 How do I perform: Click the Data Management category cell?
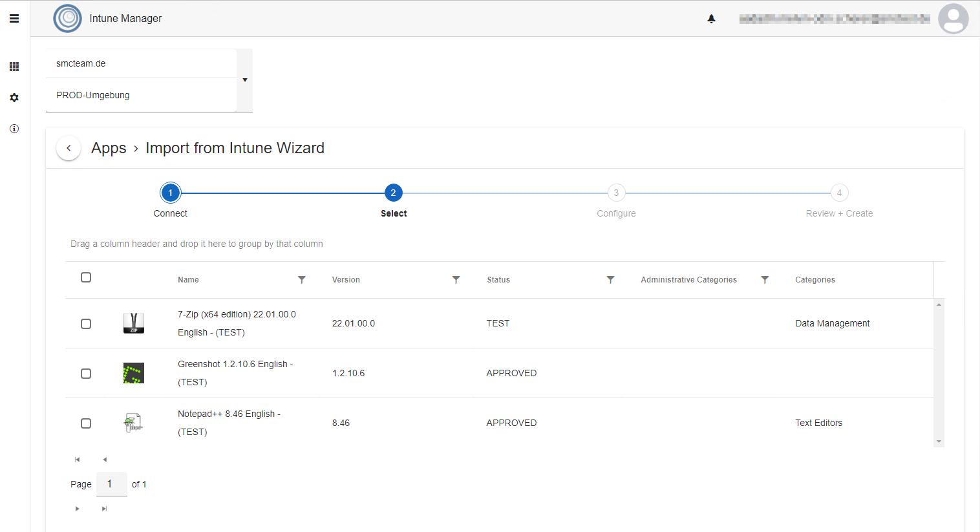pyautogui.click(x=833, y=323)
